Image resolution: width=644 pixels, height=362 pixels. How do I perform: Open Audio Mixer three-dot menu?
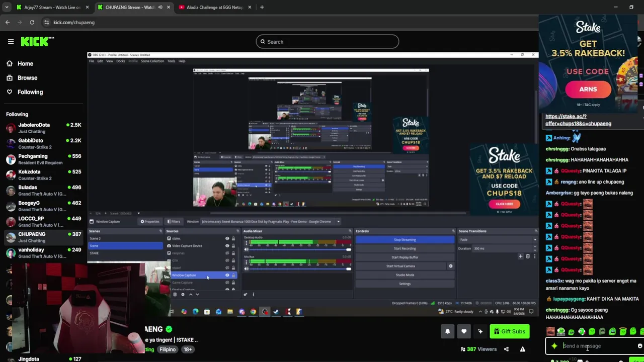click(x=253, y=295)
